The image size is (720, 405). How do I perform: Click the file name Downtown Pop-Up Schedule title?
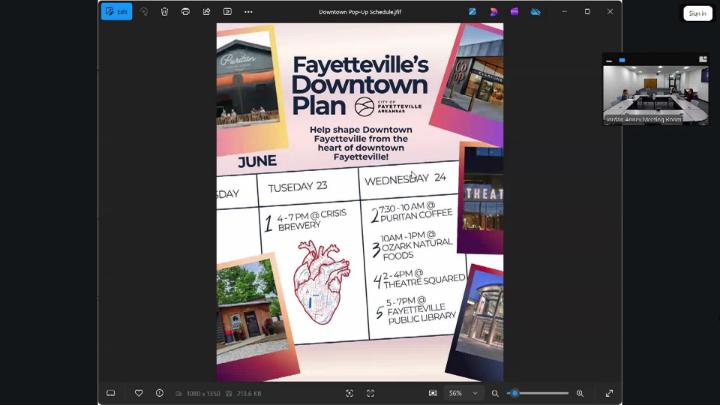360,12
